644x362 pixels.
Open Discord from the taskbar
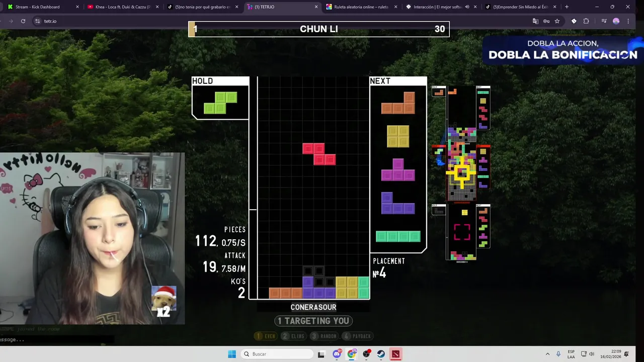tap(337, 354)
